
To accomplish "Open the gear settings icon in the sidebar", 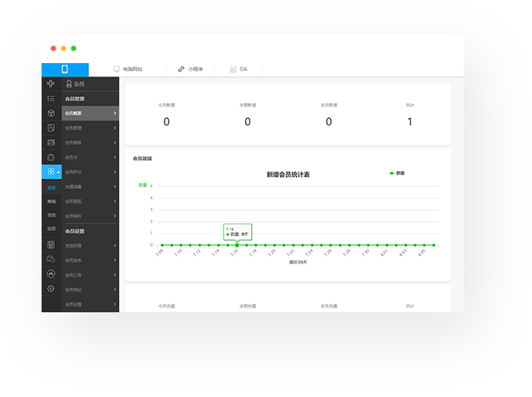I will click(x=51, y=288).
